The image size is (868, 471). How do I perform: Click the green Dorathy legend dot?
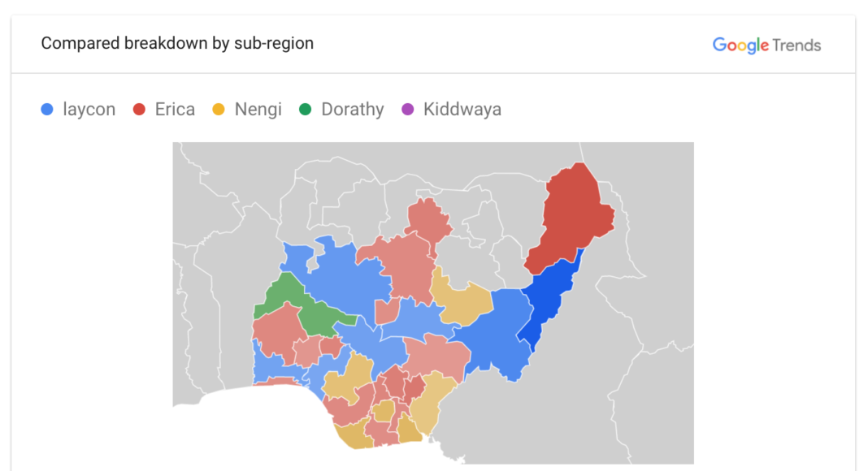coord(305,110)
